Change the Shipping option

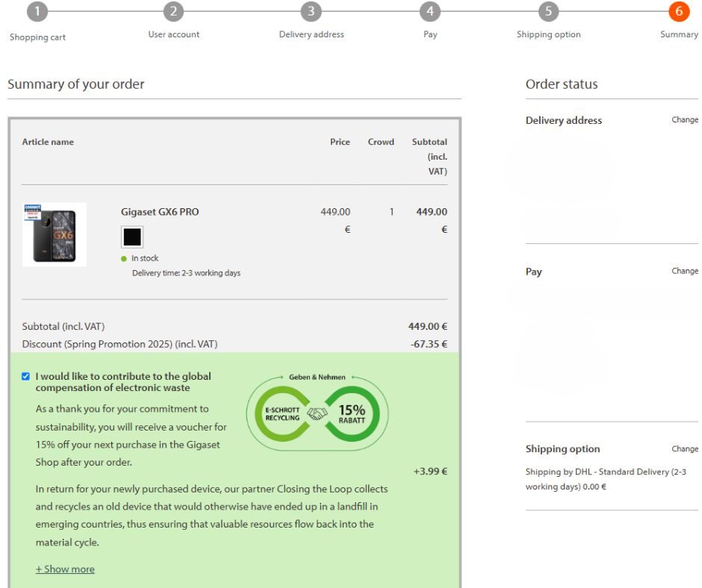point(685,448)
